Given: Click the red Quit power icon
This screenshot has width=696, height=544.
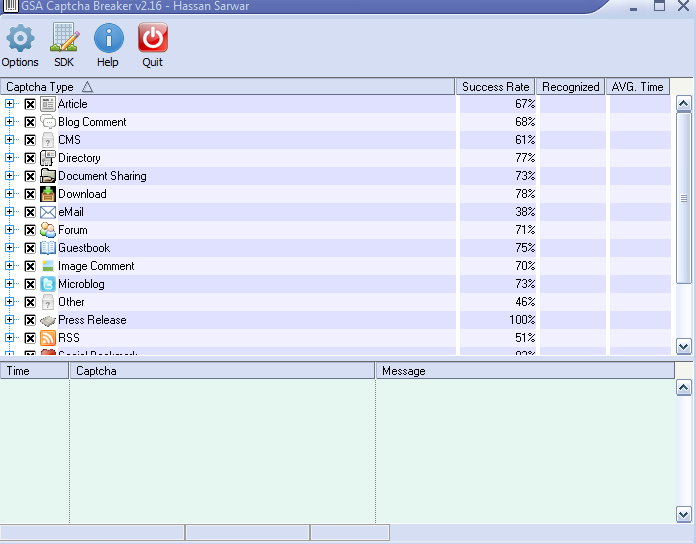Looking at the screenshot, I should pyautogui.click(x=153, y=38).
